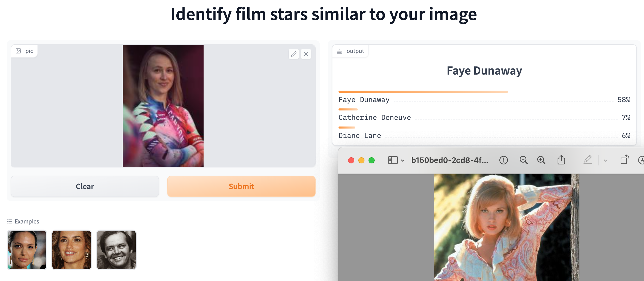Screen dimensions: 644x281
Task: Select the Angelina Jolie example thumbnail
Action: point(27,250)
